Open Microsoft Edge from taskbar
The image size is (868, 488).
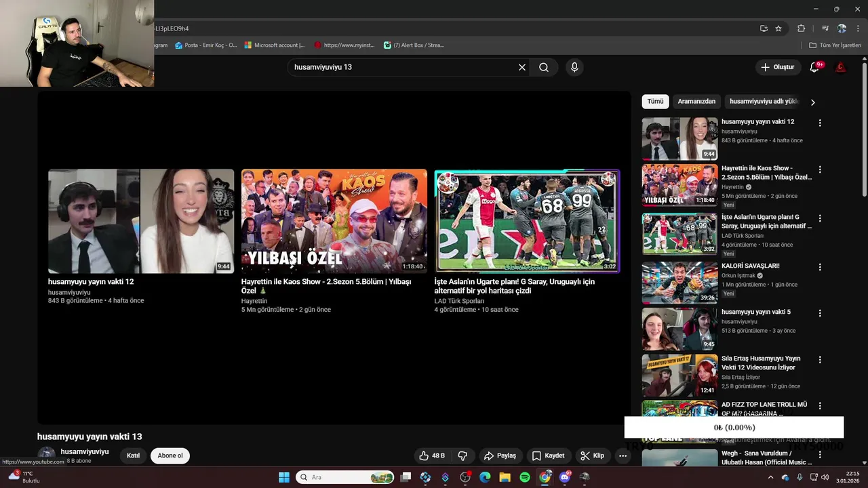[485, 477]
